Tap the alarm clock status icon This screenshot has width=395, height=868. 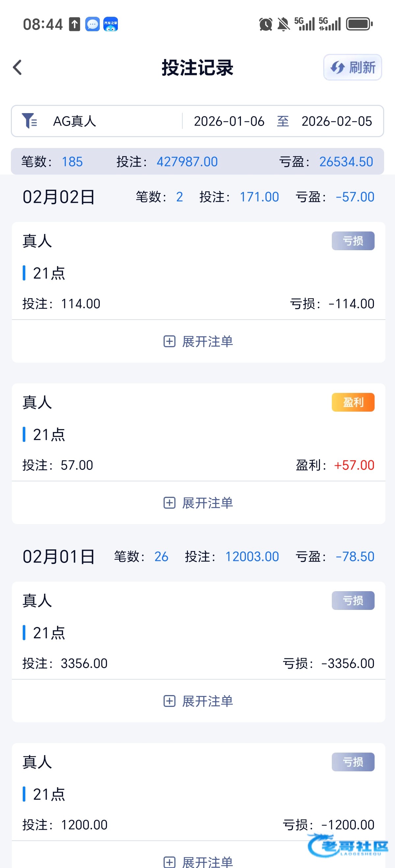coord(265,24)
